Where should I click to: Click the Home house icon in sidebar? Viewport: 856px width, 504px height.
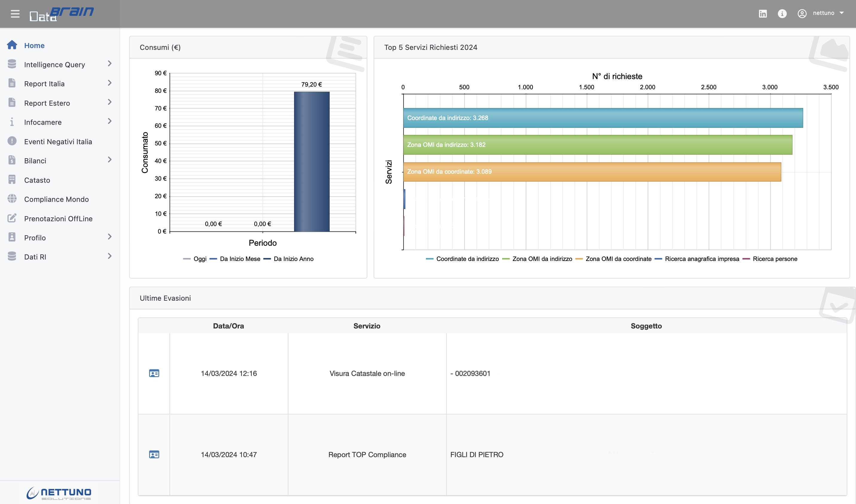tap(12, 45)
